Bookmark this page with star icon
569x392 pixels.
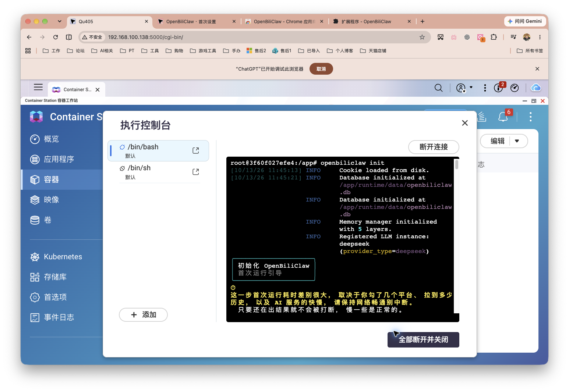(x=422, y=37)
